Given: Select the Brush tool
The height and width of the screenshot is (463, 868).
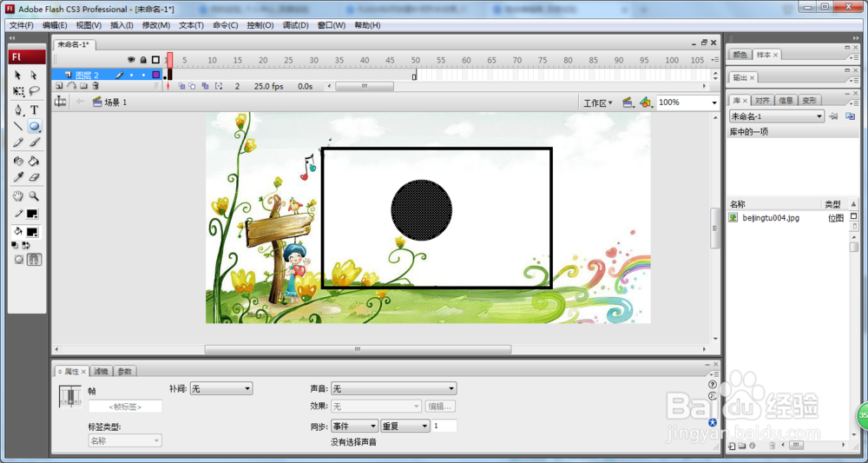Looking at the screenshot, I should (35, 142).
